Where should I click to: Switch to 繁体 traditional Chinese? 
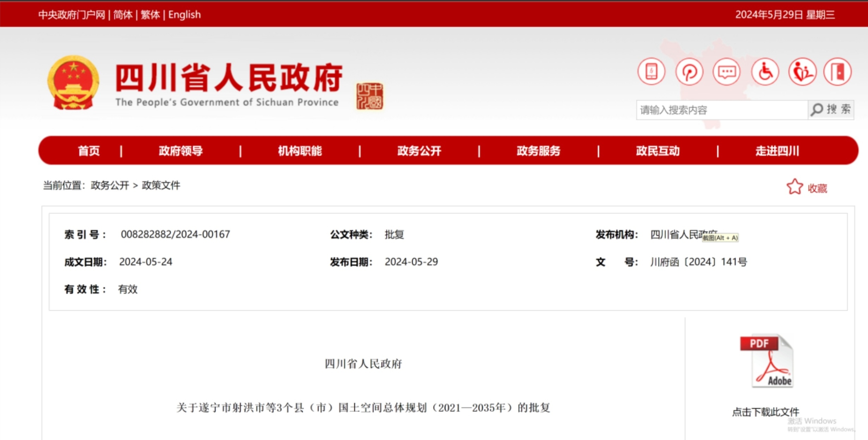(150, 15)
